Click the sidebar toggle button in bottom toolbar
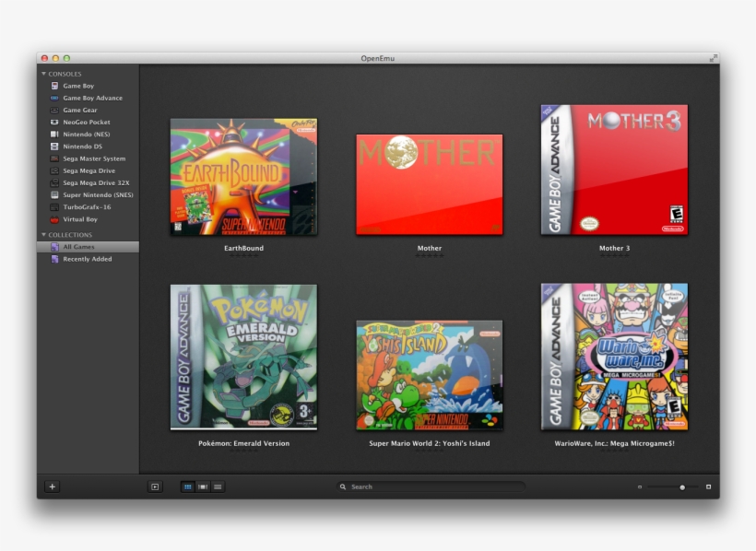756x551 pixels. (155, 487)
